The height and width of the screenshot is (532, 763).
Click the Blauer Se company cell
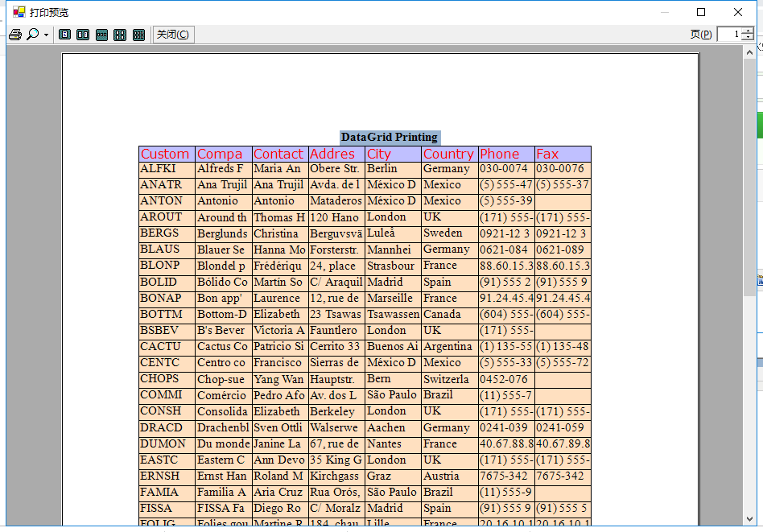pyautogui.click(x=224, y=250)
